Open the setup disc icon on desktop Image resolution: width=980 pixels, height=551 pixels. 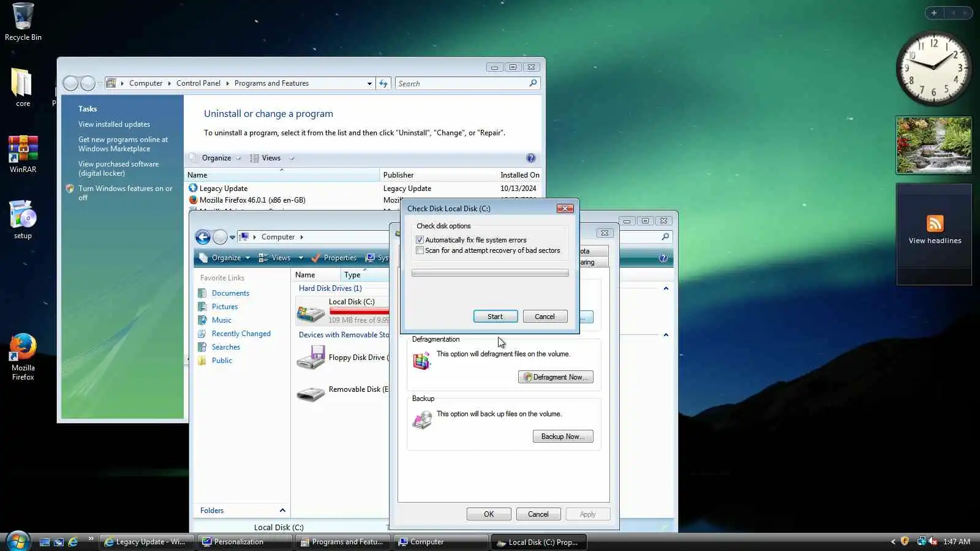[x=23, y=219]
